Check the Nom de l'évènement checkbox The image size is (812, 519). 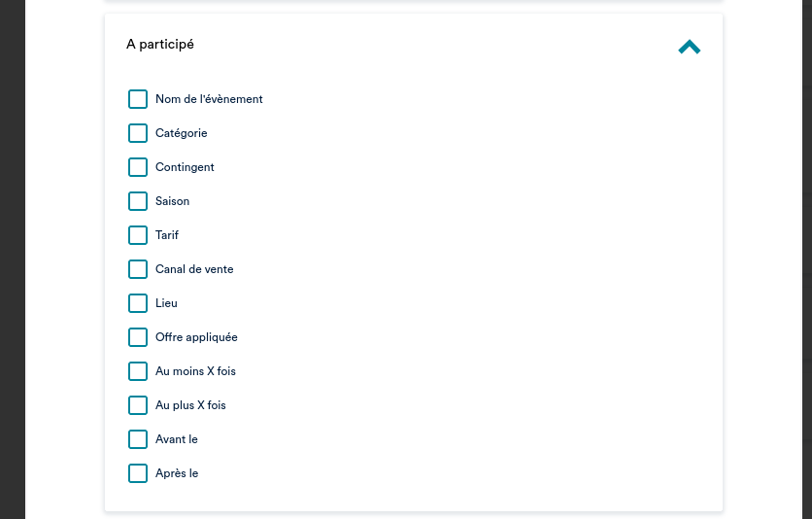tap(138, 99)
